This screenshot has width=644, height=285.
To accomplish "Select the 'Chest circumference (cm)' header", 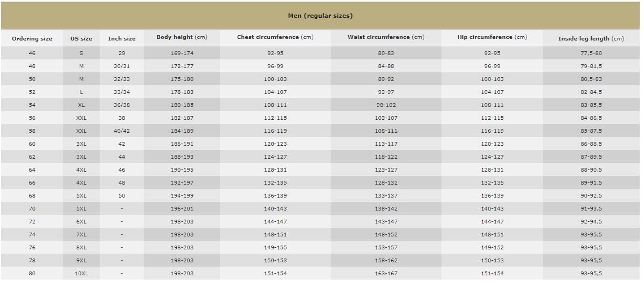I will point(275,37).
